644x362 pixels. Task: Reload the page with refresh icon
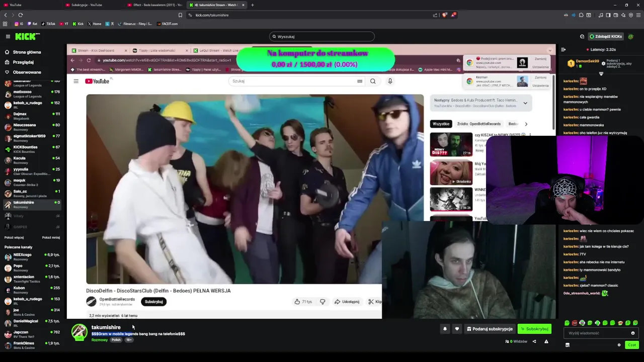pyautogui.click(x=21, y=15)
